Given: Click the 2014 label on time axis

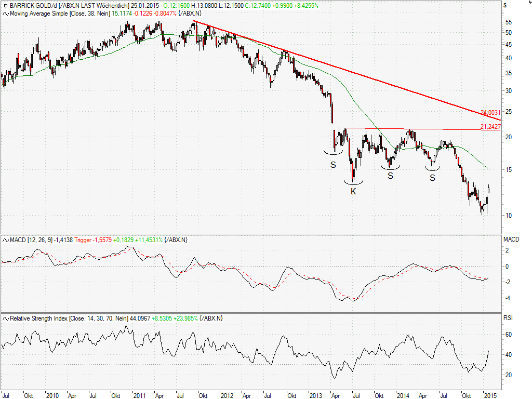Looking at the screenshot, I should [403, 395].
